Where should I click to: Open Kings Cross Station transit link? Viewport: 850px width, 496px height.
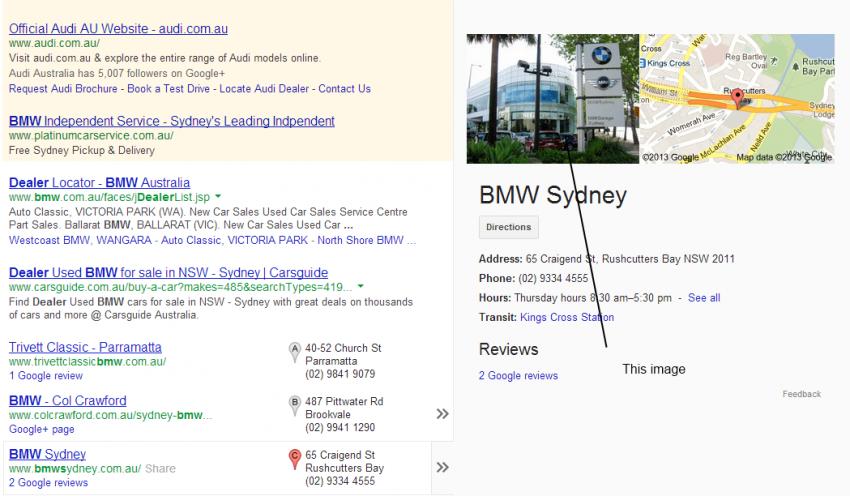click(567, 317)
